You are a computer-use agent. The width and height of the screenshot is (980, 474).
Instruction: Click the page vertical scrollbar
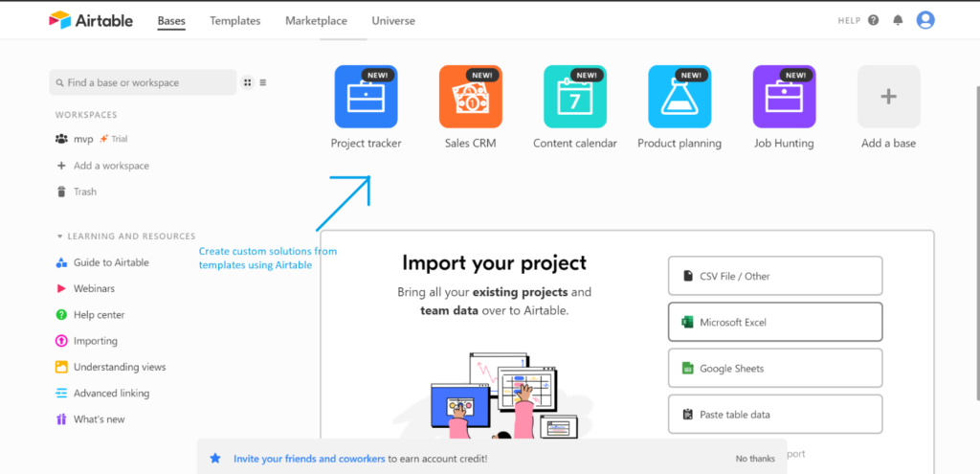[x=976, y=244]
